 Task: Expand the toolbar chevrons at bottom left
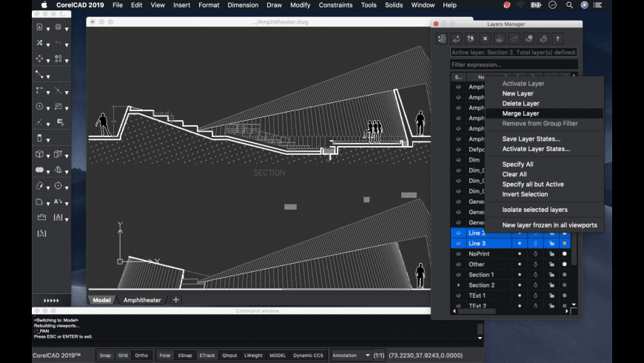pos(51,300)
